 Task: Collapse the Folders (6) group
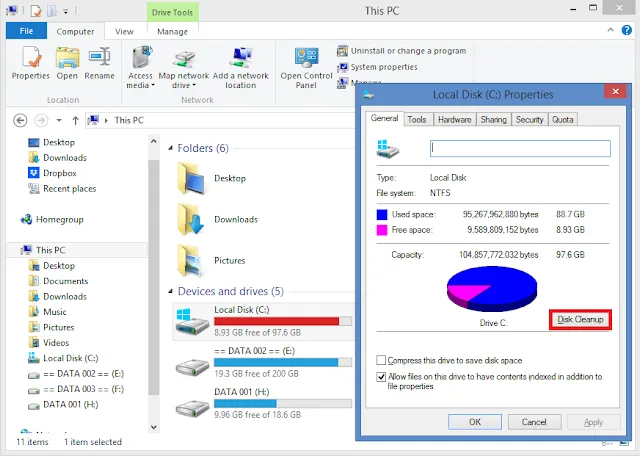click(171, 148)
